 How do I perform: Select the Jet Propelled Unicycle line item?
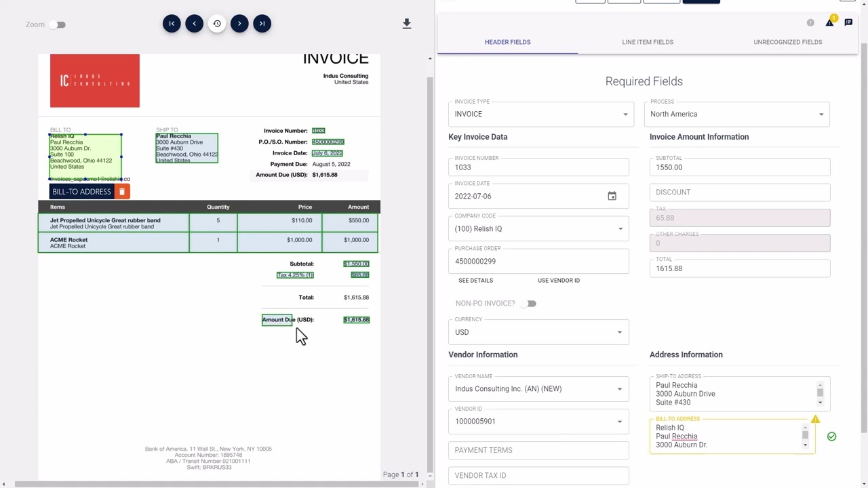pos(208,223)
